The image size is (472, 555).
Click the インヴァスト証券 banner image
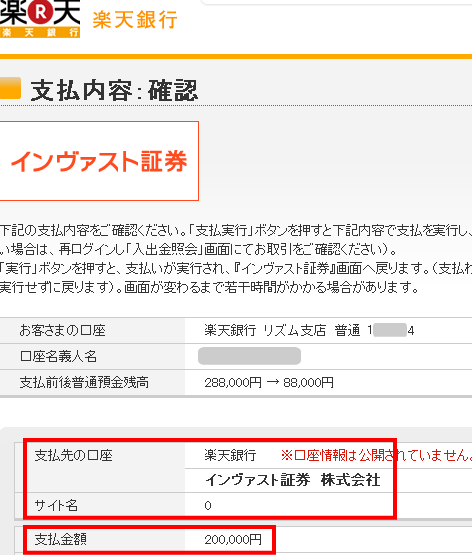click(99, 161)
